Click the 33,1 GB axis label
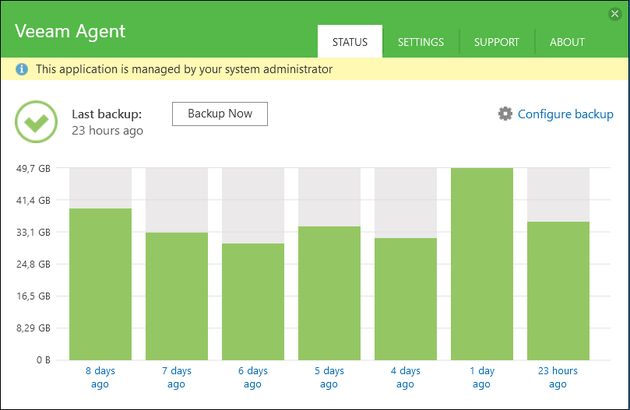Image resolution: width=630 pixels, height=410 pixels. pyautogui.click(x=33, y=232)
